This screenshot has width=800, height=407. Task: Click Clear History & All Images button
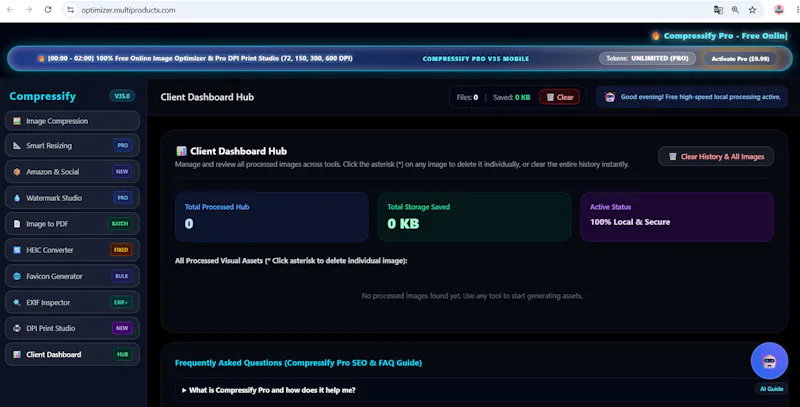(716, 157)
